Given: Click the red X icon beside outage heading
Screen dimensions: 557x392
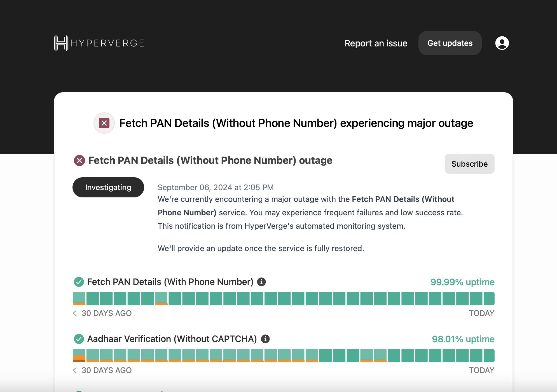Looking at the screenshot, I should pos(79,160).
